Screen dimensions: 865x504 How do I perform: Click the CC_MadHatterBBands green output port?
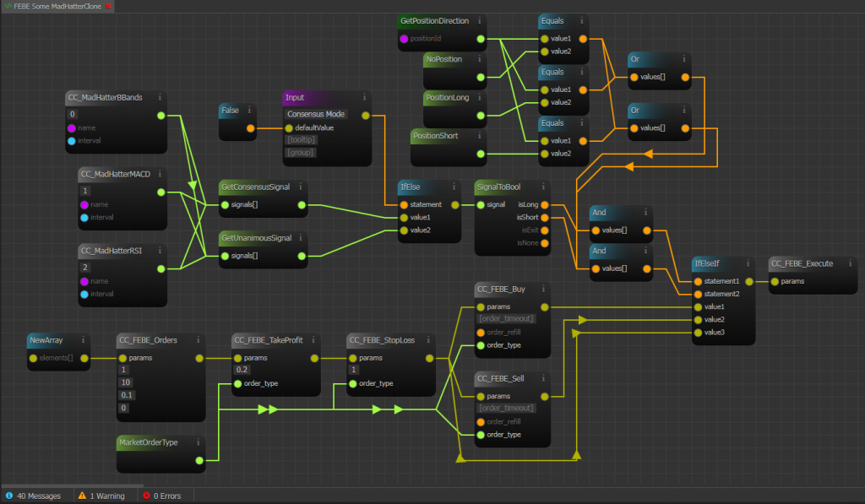tap(161, 116)
